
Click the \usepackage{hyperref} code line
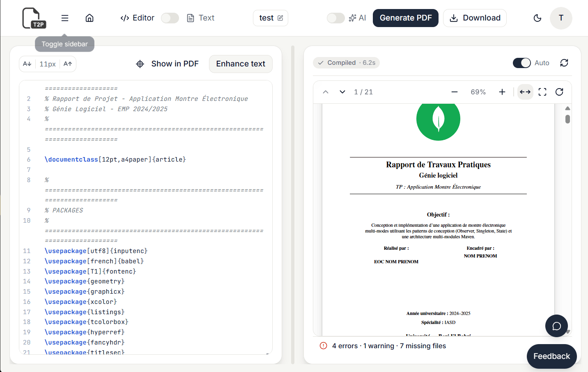(x=85, y=332)
